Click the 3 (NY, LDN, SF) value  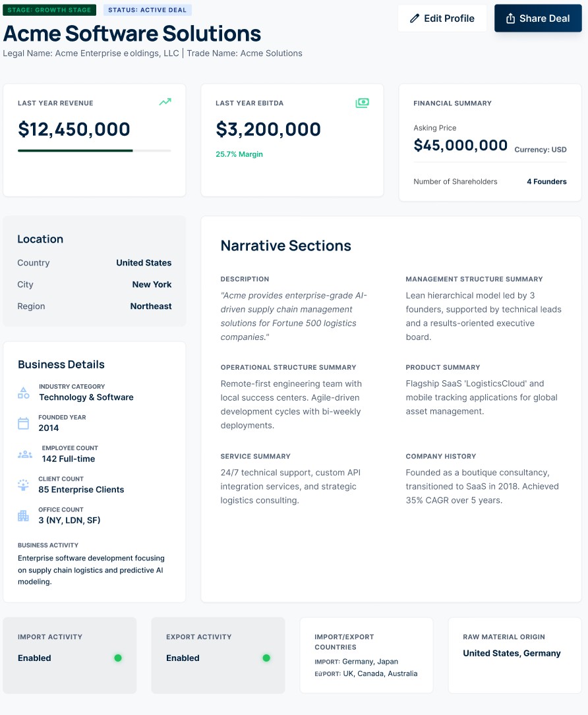(69, 521)
